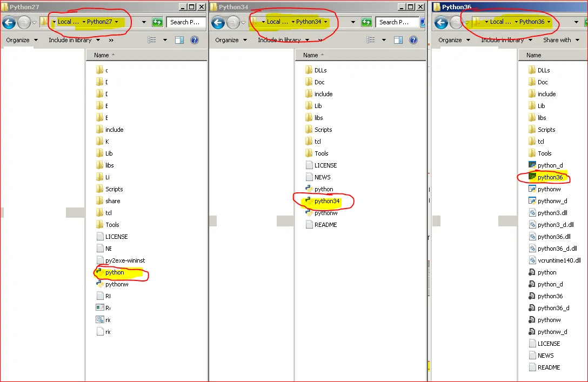Viewport: 588px width, 382px height.
Task: Expand toolbar overflow chevron in Python34 window
Action: (320, 40)
